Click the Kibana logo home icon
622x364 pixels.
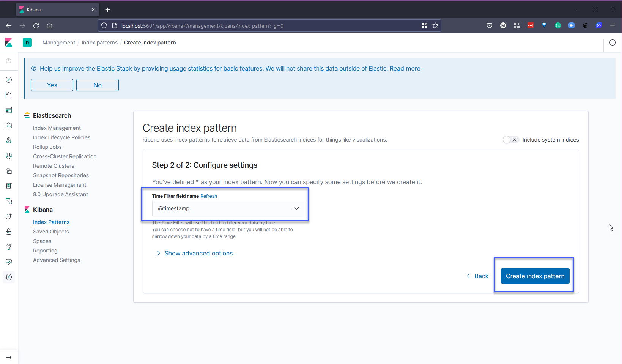point(9,43)
